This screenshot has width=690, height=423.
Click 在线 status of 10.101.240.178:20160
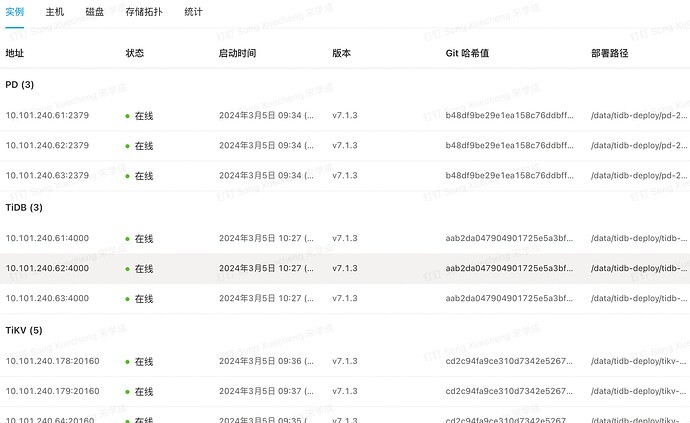139,361
